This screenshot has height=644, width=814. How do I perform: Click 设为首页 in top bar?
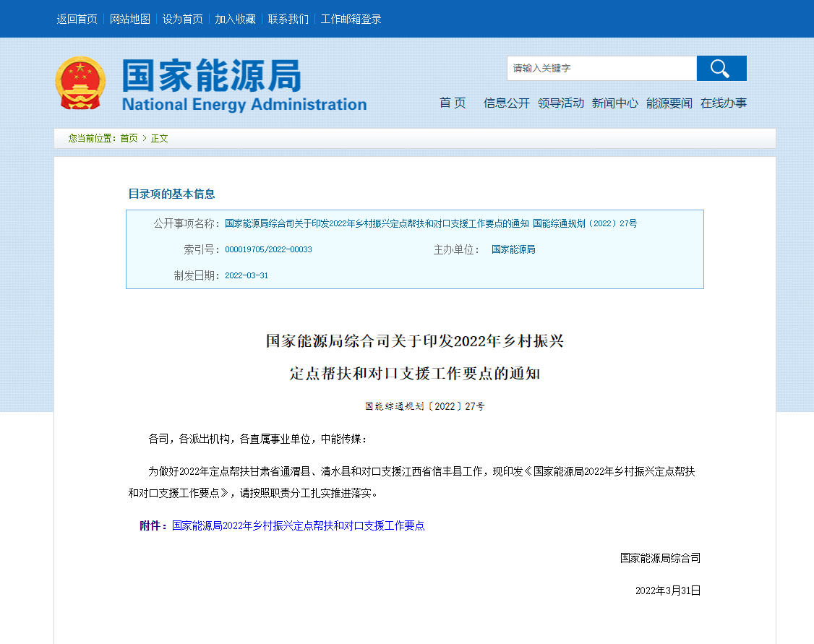[x=183, y=19]
